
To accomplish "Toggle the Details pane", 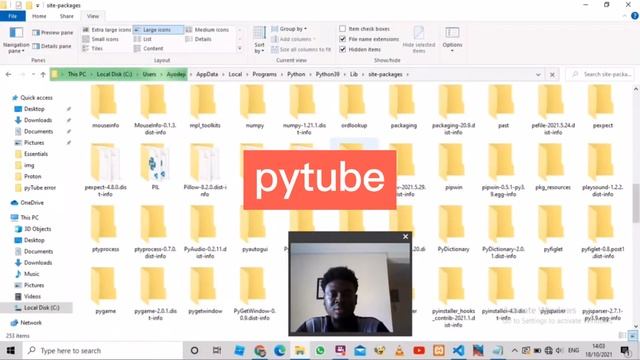I will [x=52, y=46].
